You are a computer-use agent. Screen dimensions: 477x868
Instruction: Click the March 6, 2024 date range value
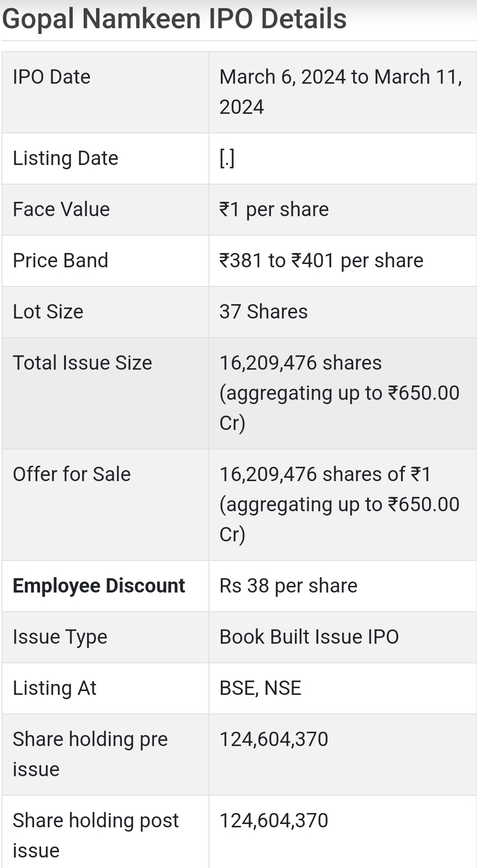click(x=341, y=92)
